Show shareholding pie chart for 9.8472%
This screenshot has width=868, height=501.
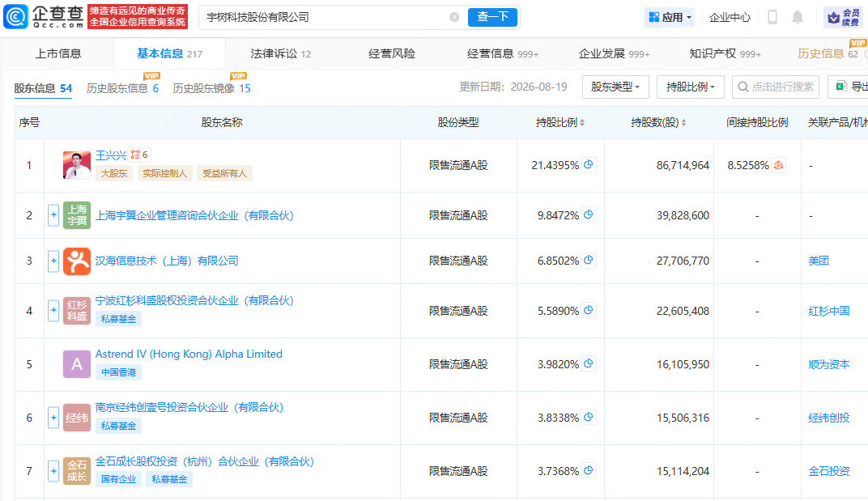click(x=589, y=214)
